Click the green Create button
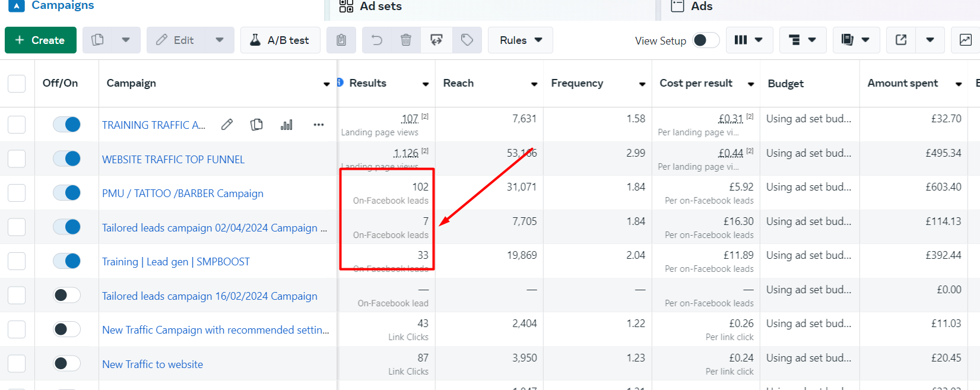This screenshot has width=980, height=390. coord(40,40)
